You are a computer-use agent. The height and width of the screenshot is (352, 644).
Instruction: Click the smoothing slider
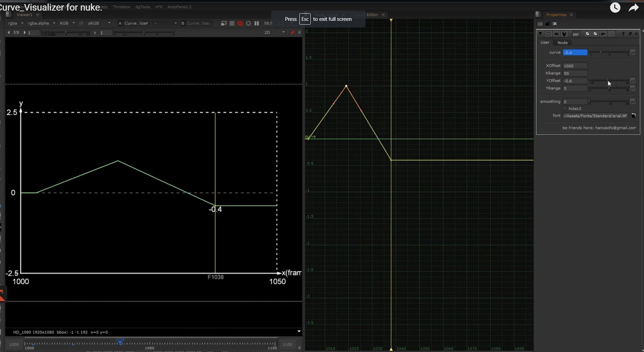(608, 102)
